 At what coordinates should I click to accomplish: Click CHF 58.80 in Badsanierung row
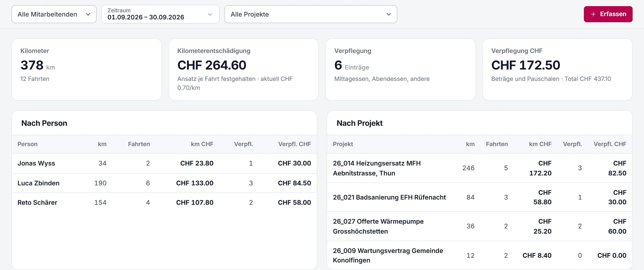click(x=542, y=197)
